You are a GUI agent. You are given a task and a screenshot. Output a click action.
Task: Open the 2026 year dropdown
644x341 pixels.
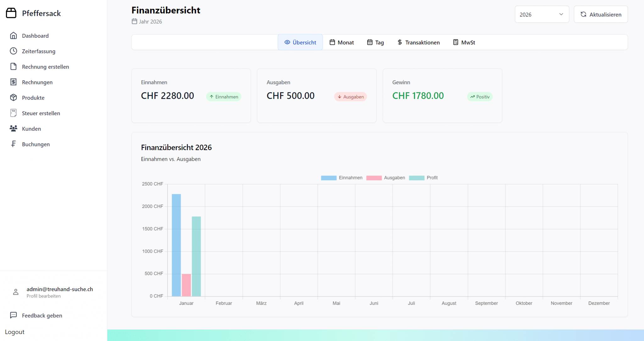tap(541, 14)
